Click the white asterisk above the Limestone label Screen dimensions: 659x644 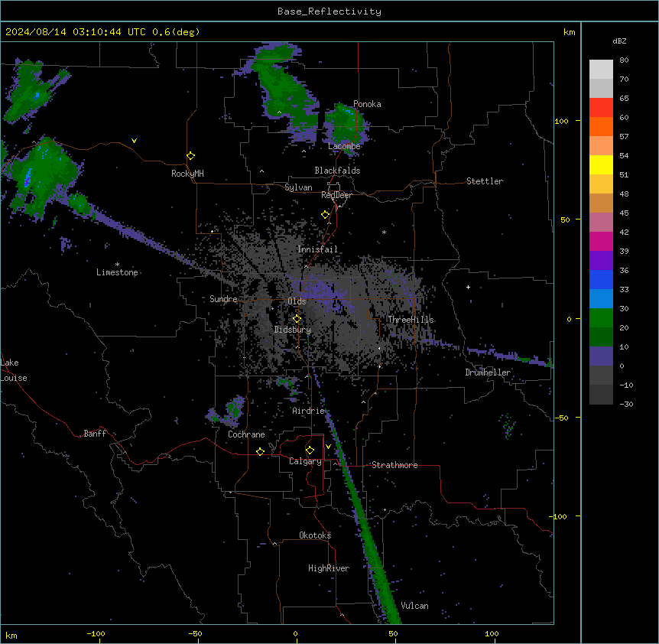point(117,265)
